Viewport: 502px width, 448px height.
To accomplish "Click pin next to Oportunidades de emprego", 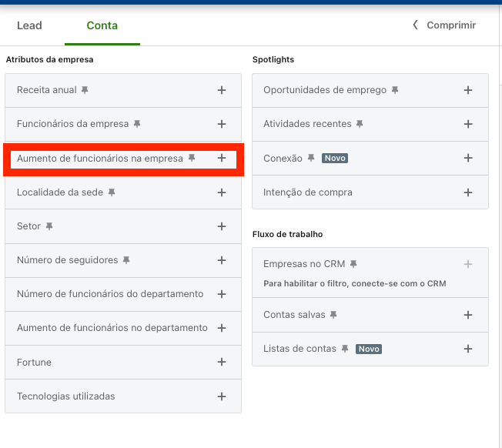I will coord(395,90).
